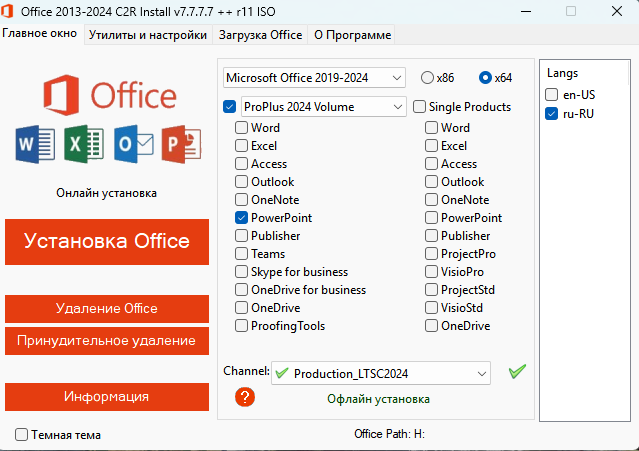The image size is (639, 451).
Task: Check Publisher under Single Products
Action: pyautogui.click(x=431, y=235)
